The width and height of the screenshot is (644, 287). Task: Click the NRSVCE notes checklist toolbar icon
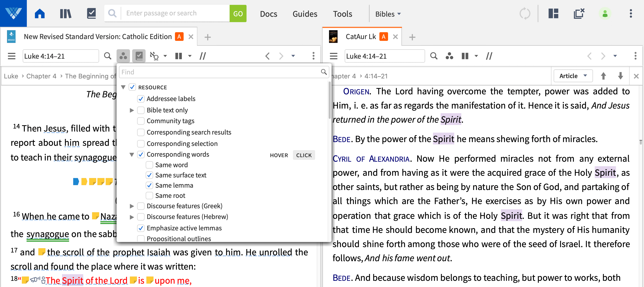[139, 56]
